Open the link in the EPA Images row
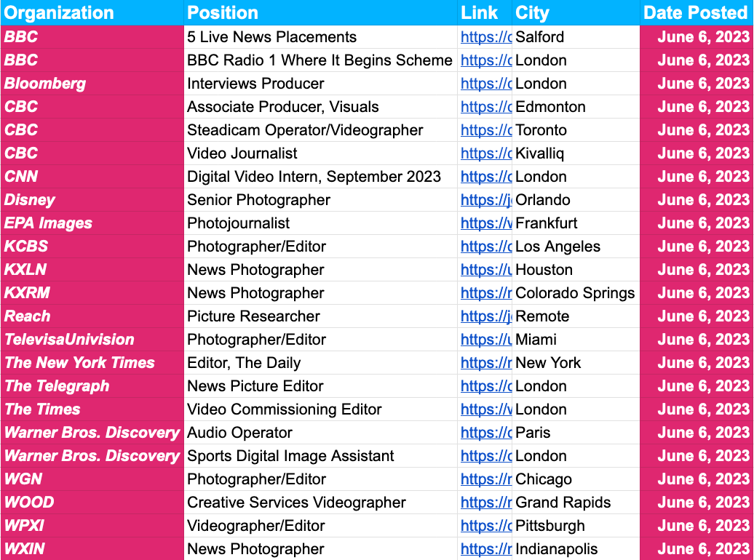The height and width of the screenshot is (560, 754). point(485,223)
